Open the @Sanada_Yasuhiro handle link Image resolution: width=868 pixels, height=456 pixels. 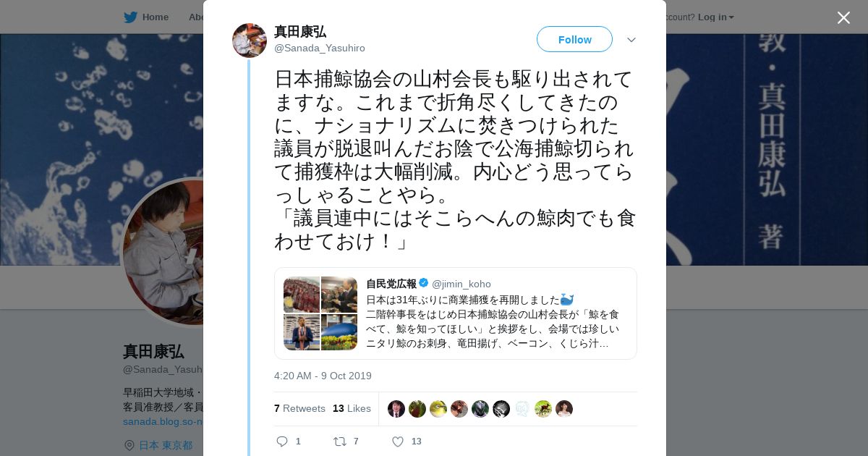coord(320,48)
